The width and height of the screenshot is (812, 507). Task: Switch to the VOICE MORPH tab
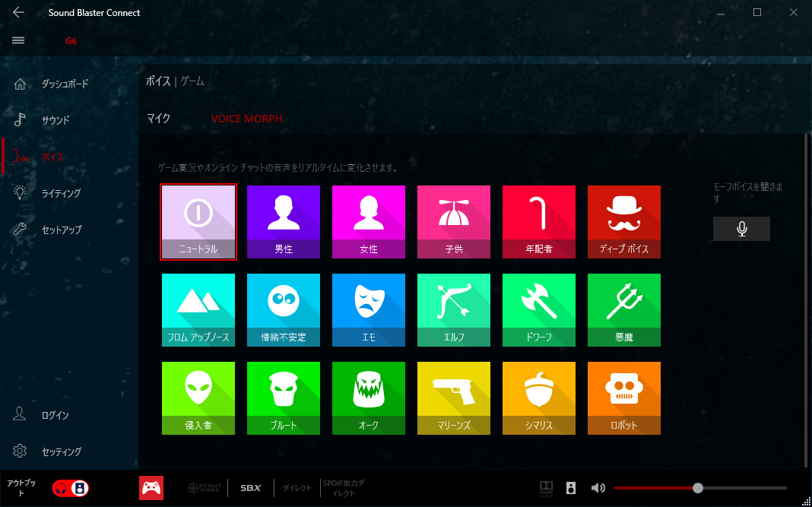point(246,119)
